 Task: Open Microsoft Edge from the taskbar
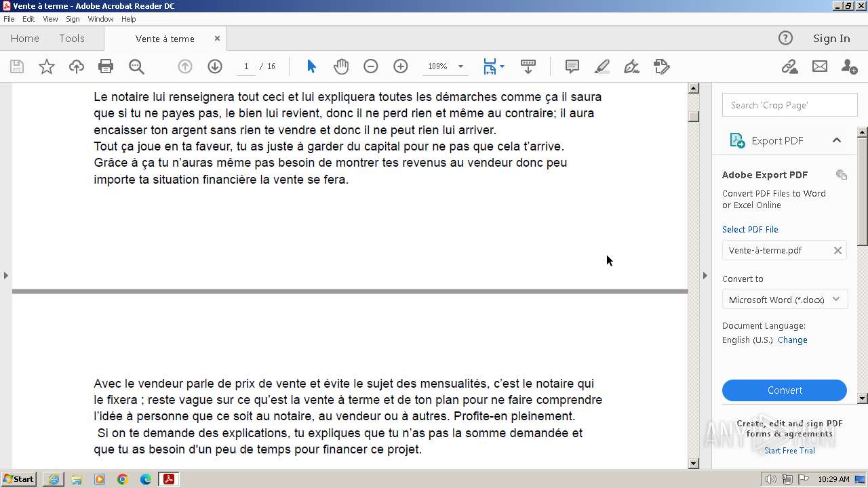(x=146, y=479)
